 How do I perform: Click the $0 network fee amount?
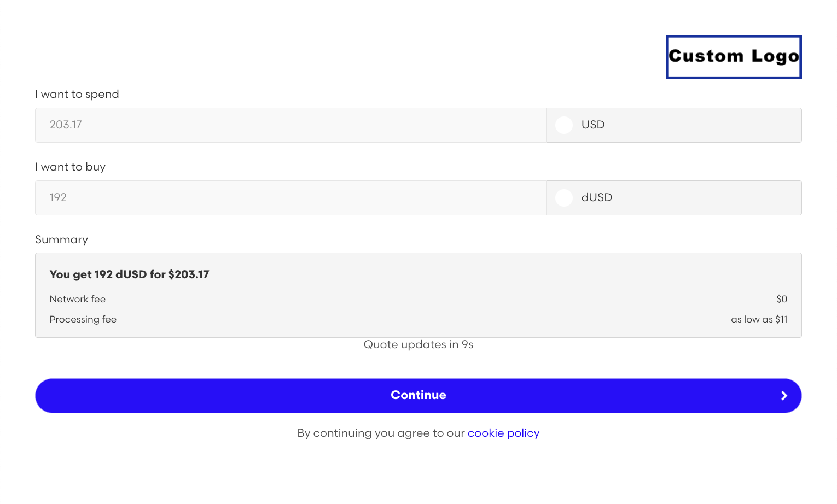[x=781, y=299]
